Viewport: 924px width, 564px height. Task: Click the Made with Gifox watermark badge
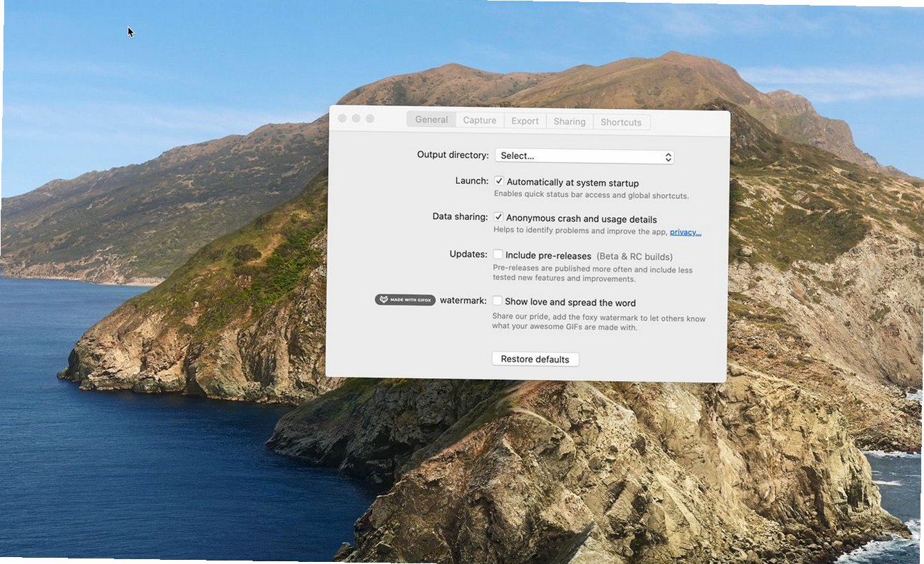click(x=406, y=300)
